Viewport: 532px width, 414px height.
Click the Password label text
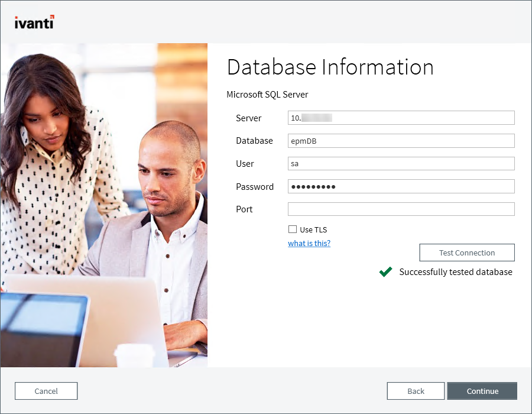(255, 186)
